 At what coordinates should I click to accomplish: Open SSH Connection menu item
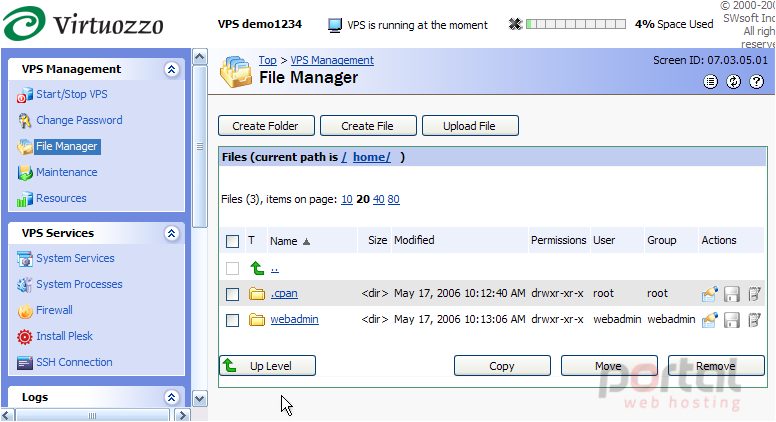tap(74, 362)
